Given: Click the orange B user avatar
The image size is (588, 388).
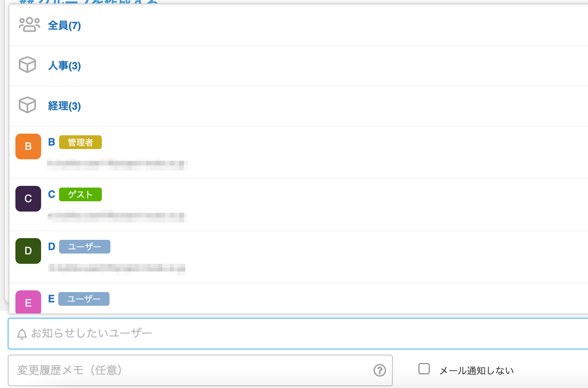Looking at the screenshot, I should (28, 146).
